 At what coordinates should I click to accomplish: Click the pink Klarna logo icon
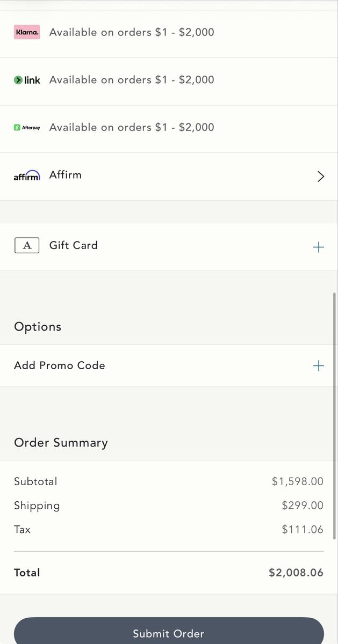tap(27, 32)
